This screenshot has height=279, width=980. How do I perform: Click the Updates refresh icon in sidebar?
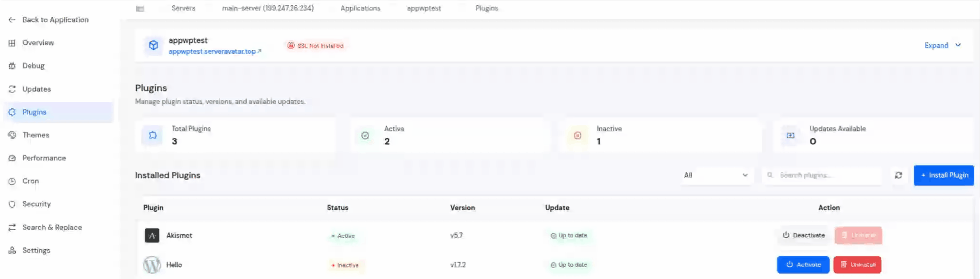click(x=12, y=89)
